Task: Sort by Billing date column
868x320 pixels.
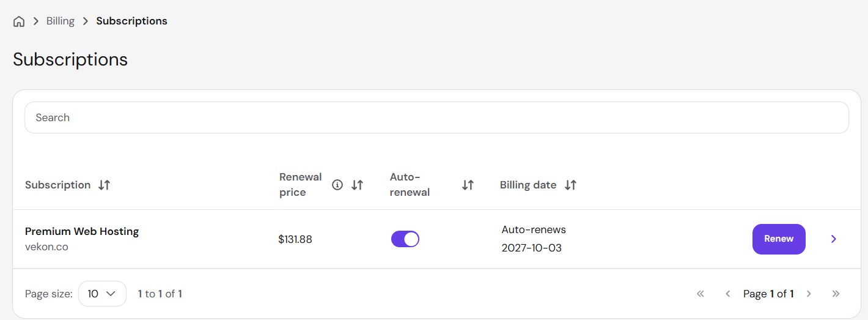Action: click(x=570, y=185)
